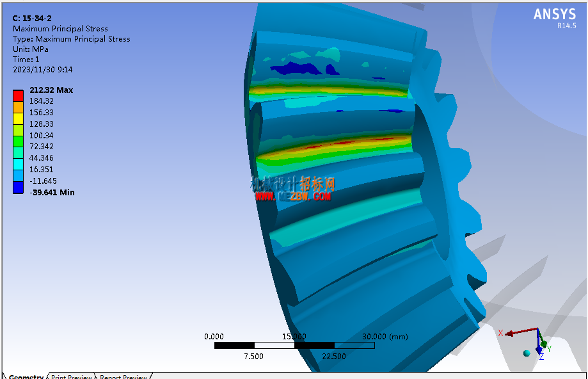This screenshot has height=379, width=588.
Task: Click the 'Unit: MPa' label
Action: click(x=30, y=49)
